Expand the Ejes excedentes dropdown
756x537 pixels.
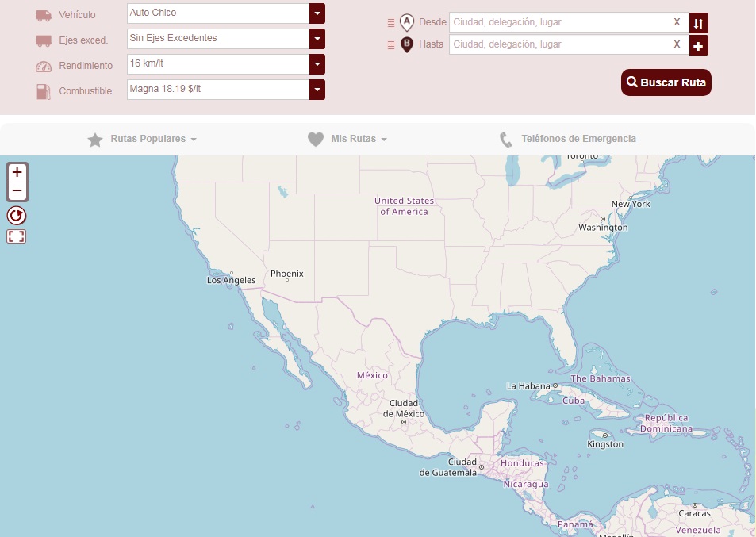tap(317, 39)
